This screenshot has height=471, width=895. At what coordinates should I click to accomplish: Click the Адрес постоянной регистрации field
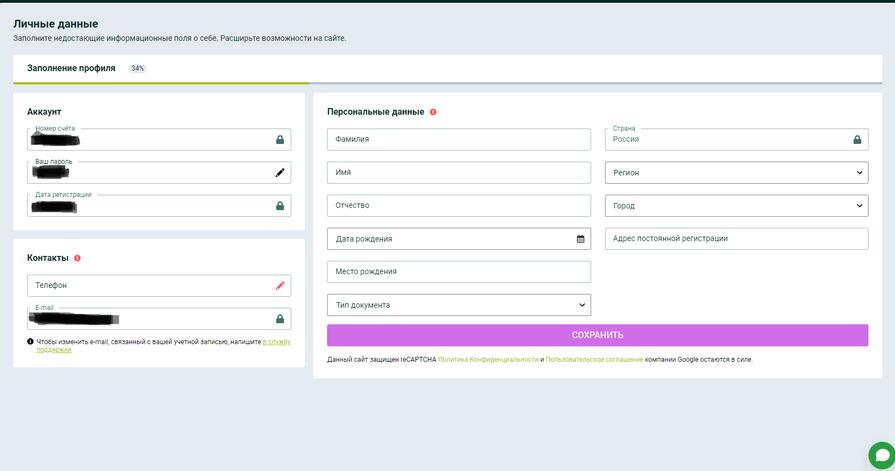[x=736, y=239]
